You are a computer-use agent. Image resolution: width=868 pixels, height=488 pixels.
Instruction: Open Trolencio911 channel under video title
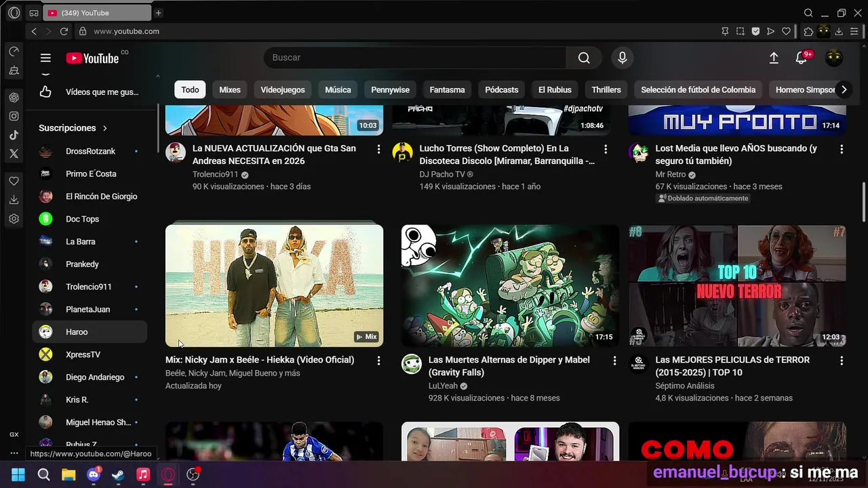[215, 174]
